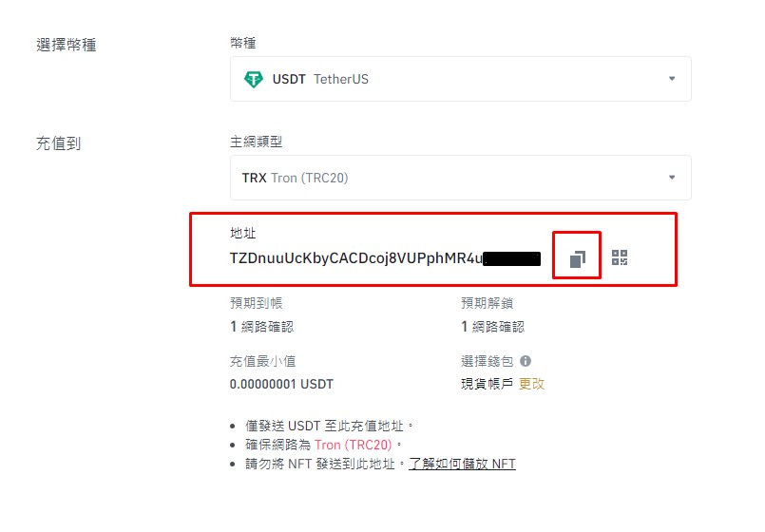This screenshot has height=532, width=765.
Task: Click the pink Tron (TRC20) warning text
Action: pyautogui.click(x=354, y=445)
